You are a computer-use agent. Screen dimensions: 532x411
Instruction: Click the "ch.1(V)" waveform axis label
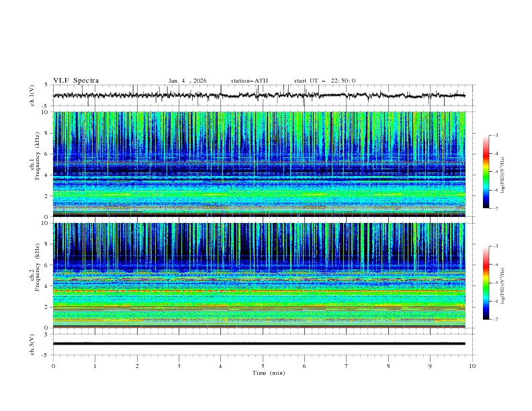tap(32, 95)
